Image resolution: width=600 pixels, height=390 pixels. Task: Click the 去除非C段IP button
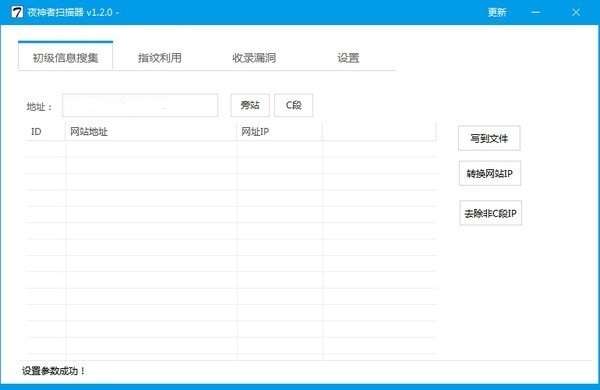point(491,213)
